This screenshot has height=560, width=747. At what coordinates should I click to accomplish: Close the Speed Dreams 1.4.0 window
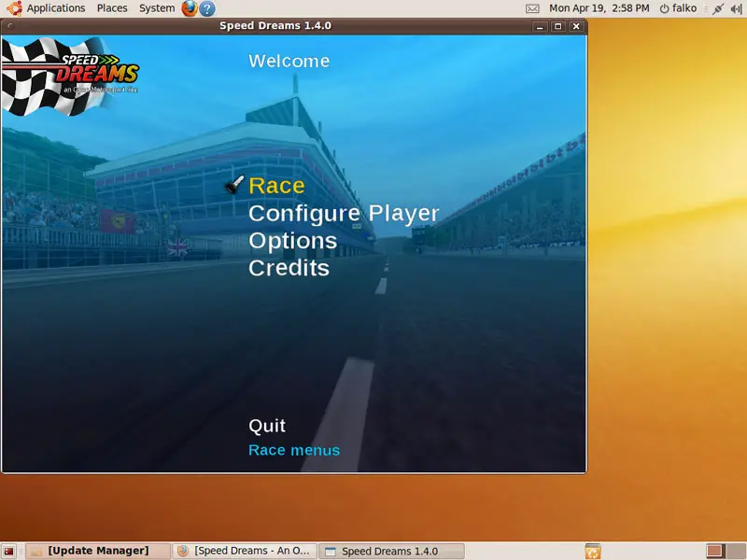[x=576, y=27]
